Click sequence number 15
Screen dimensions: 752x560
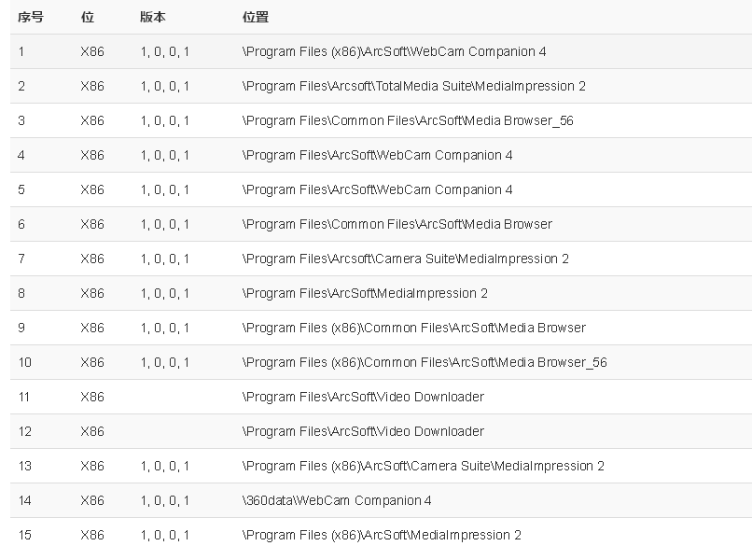click(x=24, y=535)
